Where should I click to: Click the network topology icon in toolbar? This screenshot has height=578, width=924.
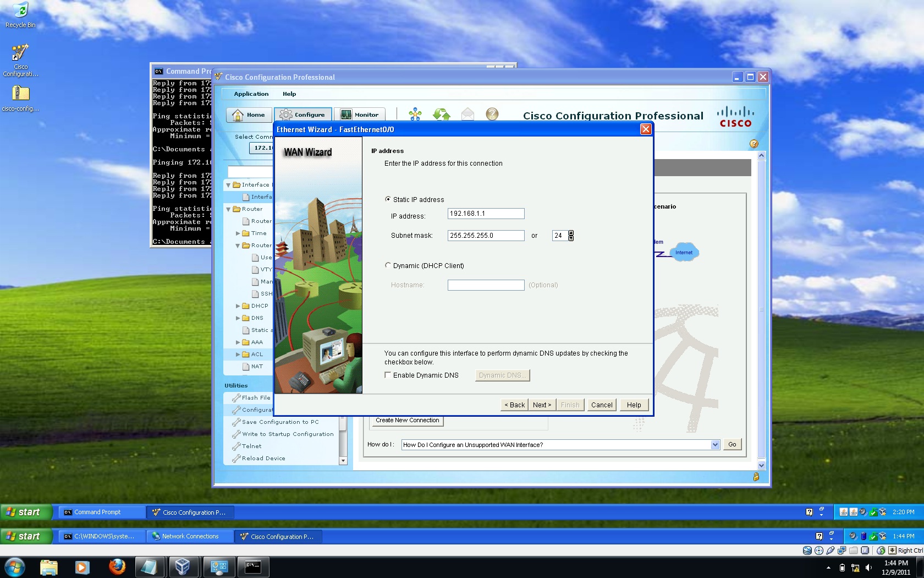[x=415, y=114]
